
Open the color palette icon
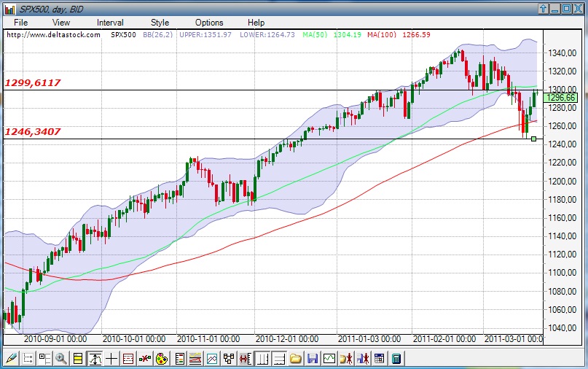click(162, 359)
